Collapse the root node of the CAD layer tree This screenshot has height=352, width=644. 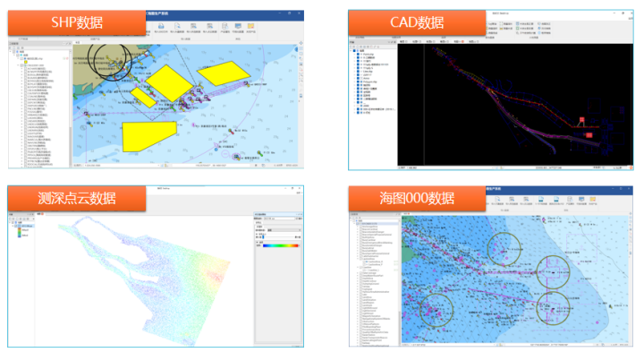point(352,51)
